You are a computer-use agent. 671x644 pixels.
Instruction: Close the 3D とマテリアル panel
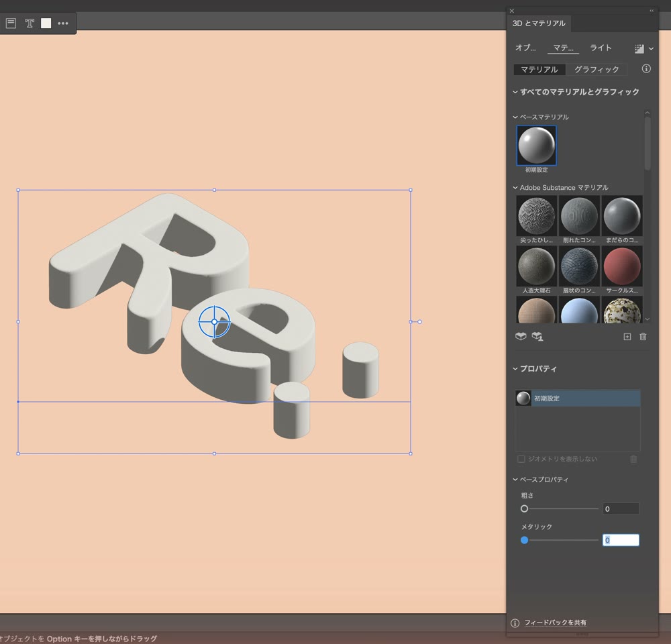[512, 11]
